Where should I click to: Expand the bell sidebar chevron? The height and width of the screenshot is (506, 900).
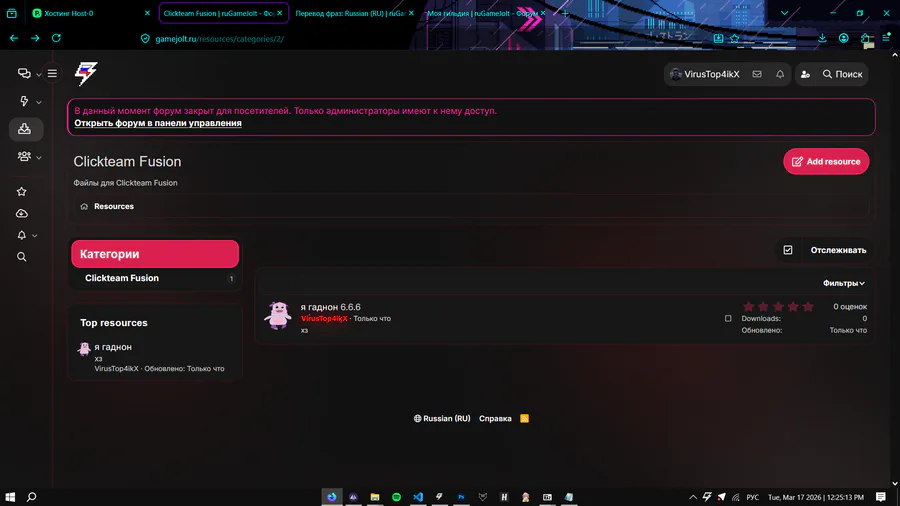tap(34, 236)
